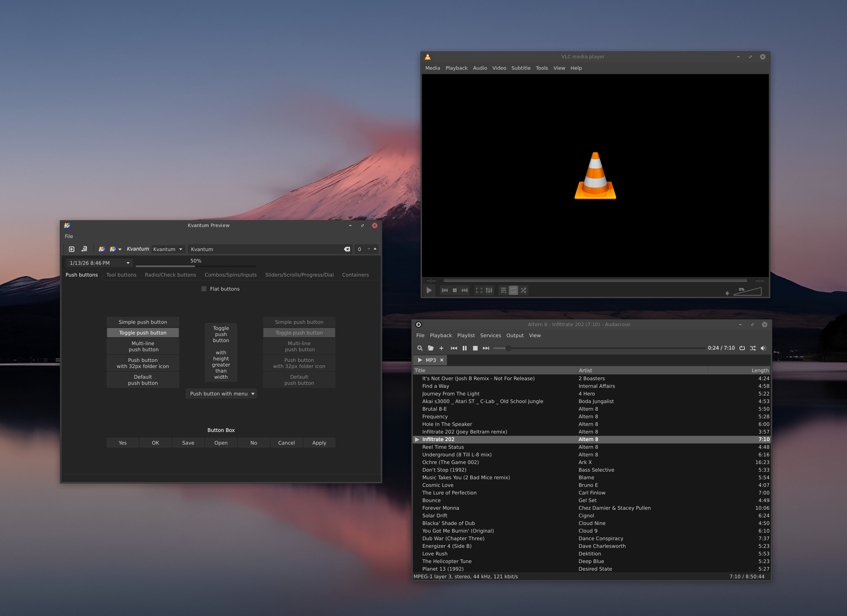This screenshot has height=616, width=847.
Task: Open VLC extended settings icon
Action: tap(489, 290)
